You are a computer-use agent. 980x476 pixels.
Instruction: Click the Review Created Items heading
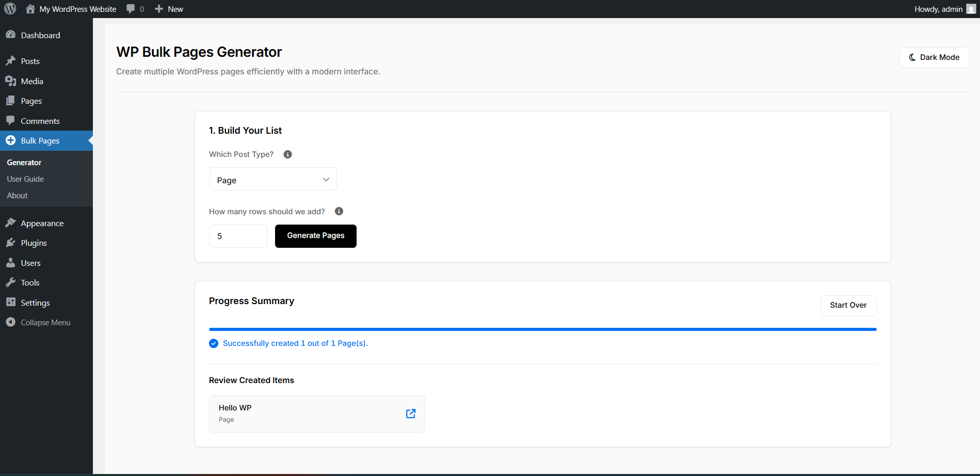(251, 380)
